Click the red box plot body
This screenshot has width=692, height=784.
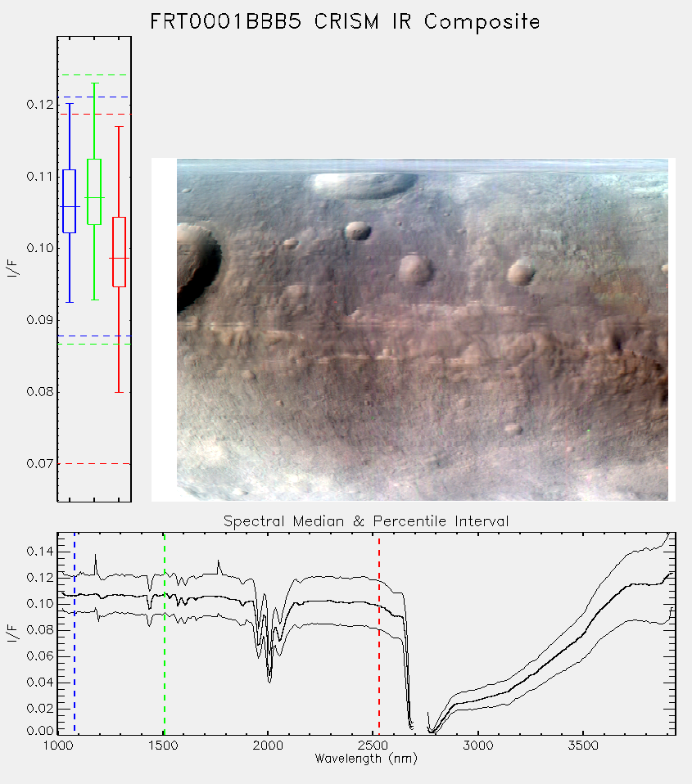pos(119,251)
